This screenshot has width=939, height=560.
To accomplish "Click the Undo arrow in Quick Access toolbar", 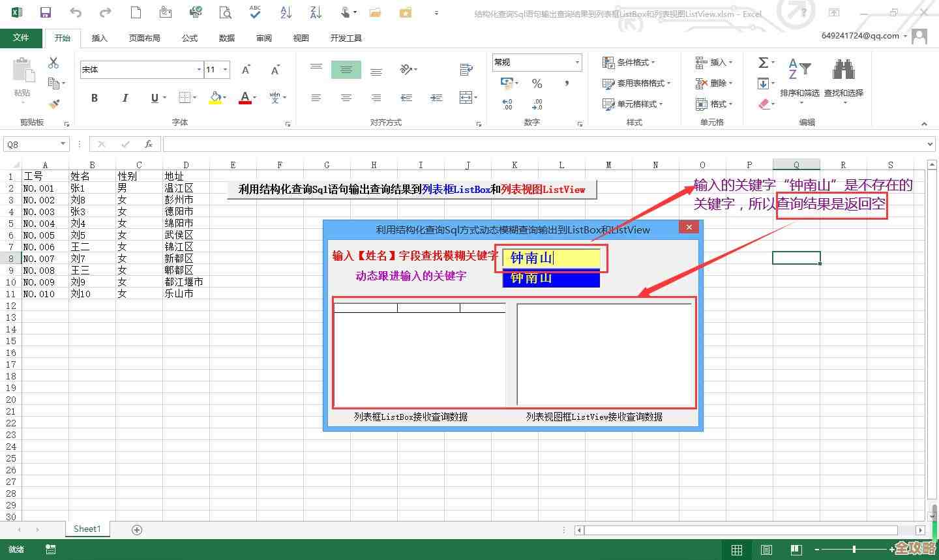I will 76,11.
